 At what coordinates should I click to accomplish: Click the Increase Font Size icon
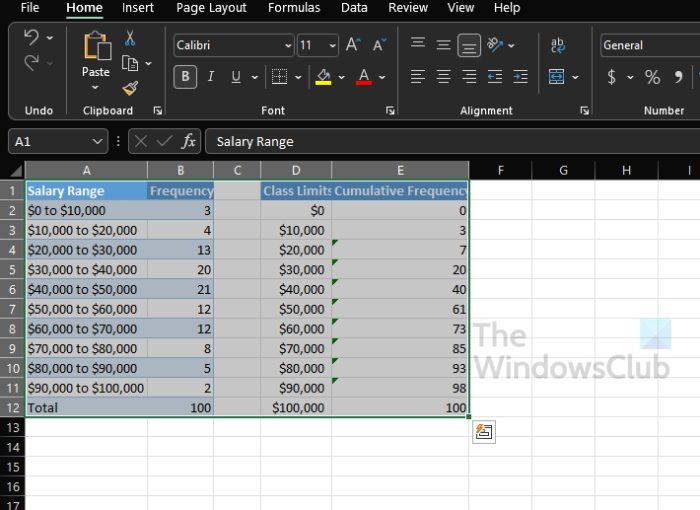[353, 45]
